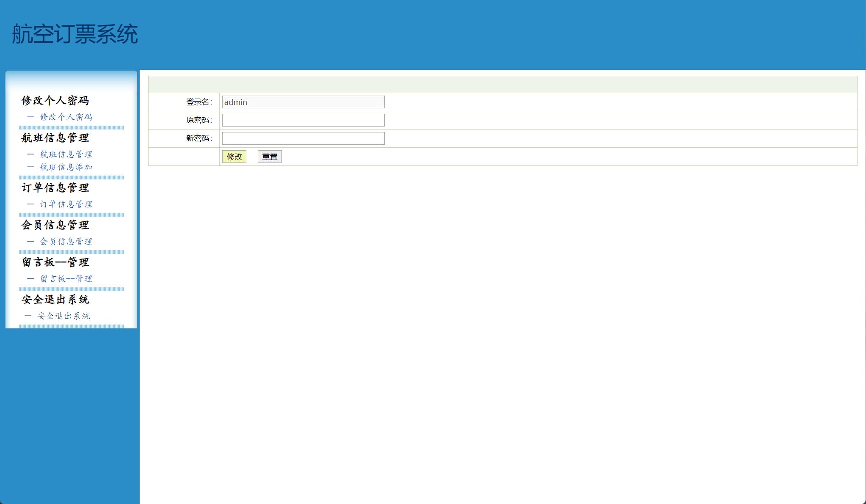Click the 新密码 field label
The height and width of the screenshot is (504, 866).
coord(199,138)
